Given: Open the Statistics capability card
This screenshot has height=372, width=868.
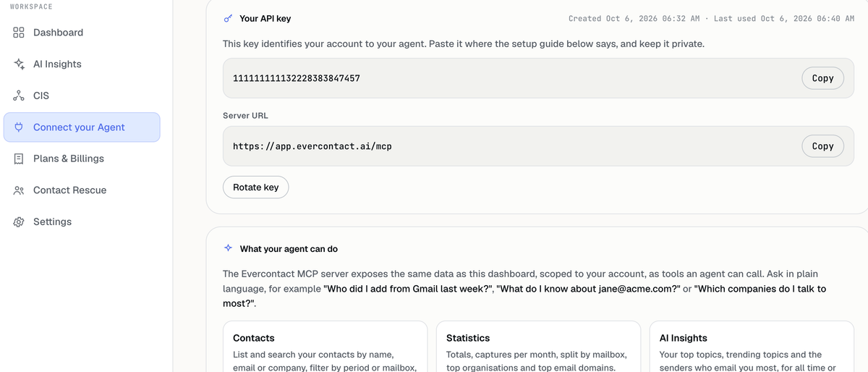Looking at the screenshot, I should [538, 347].
